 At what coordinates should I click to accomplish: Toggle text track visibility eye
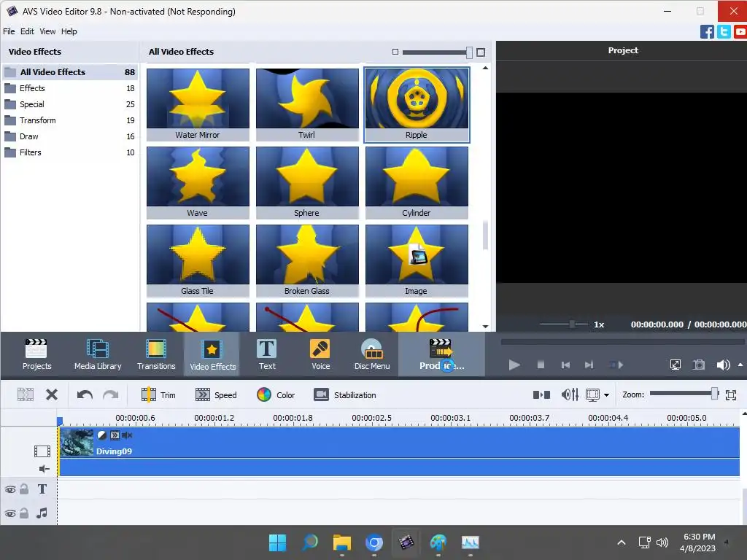point(10,489)
